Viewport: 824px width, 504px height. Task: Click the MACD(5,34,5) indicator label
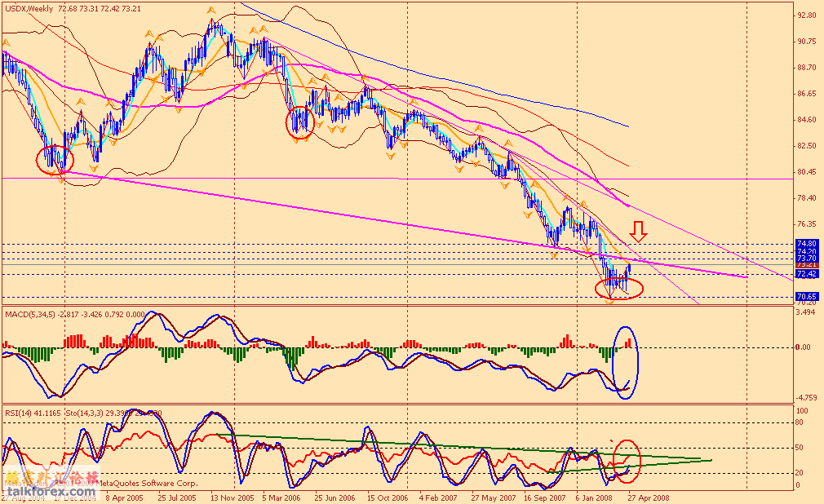[x=30, y=314]
